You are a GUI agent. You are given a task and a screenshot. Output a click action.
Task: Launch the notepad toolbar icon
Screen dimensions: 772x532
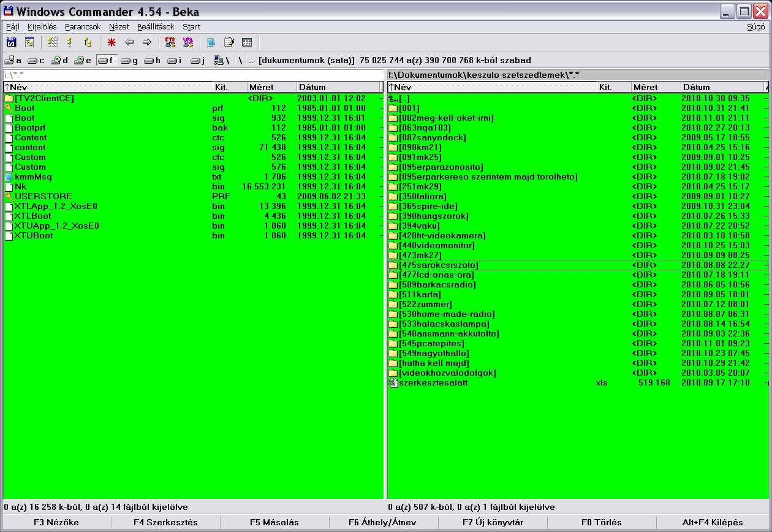coord(229,42)
